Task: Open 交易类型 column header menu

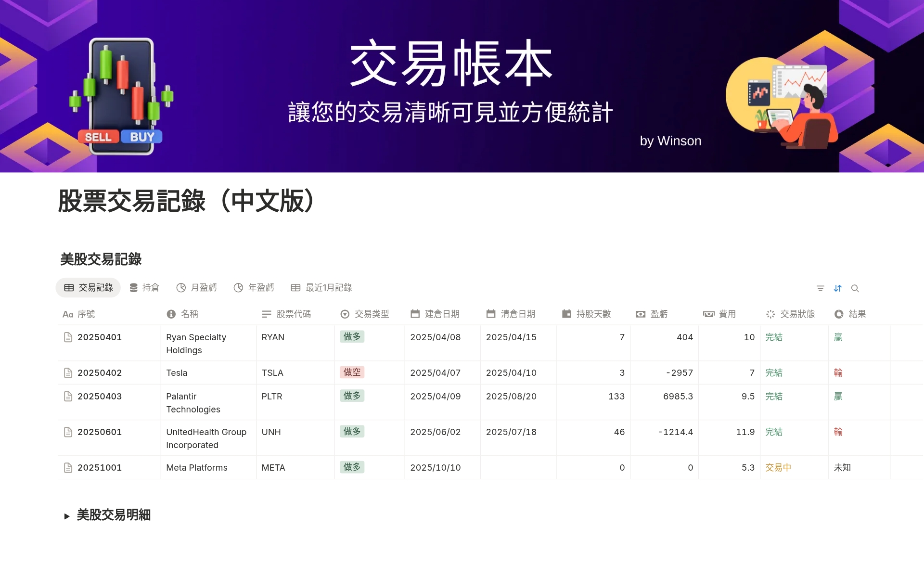Action: [371, 314]
